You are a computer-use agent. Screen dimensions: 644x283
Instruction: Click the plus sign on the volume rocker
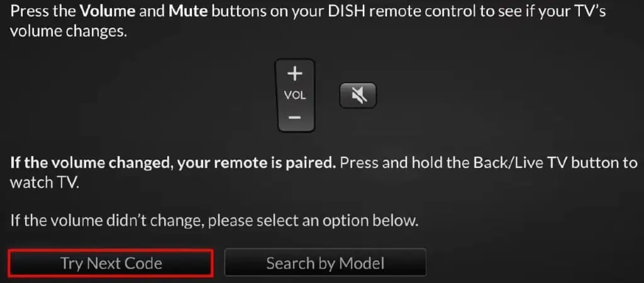pyautogui.click(x=294, y=74)
